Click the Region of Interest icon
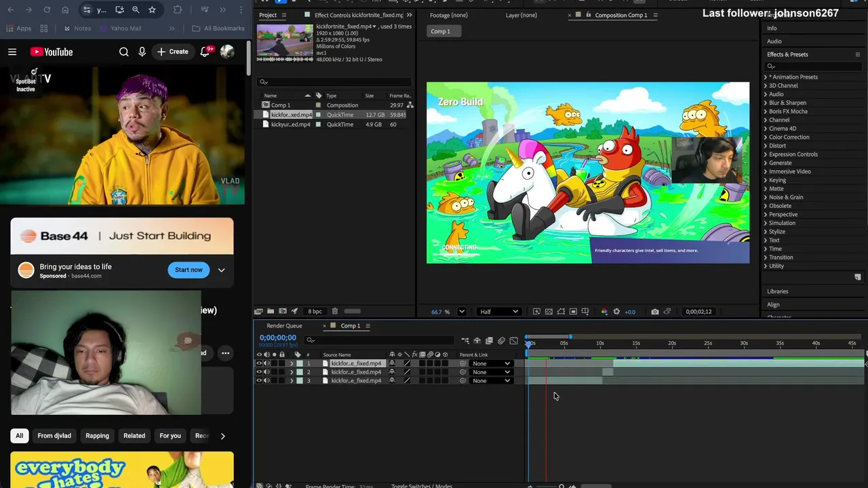The image size is (868, 488). coord(573,312)
